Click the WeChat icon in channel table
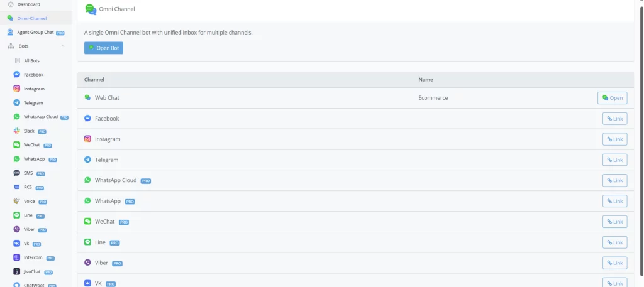This screenshot has height=287, width=644. click(x=87, y=221)
